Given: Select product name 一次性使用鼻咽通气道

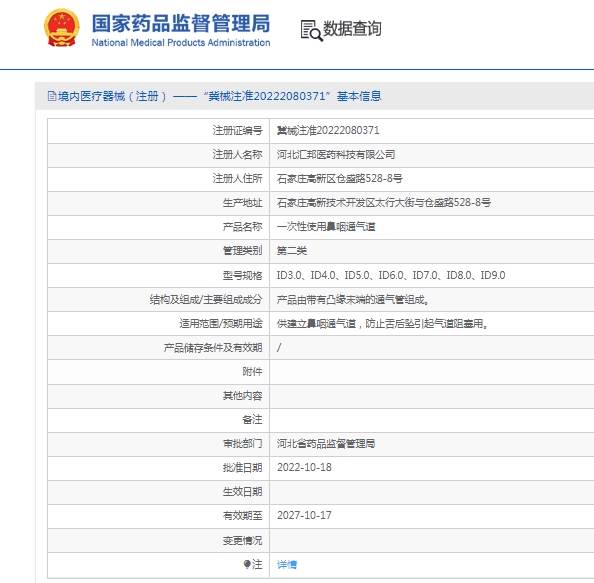Looking at the screenshot, I should [x=326, y=227].
